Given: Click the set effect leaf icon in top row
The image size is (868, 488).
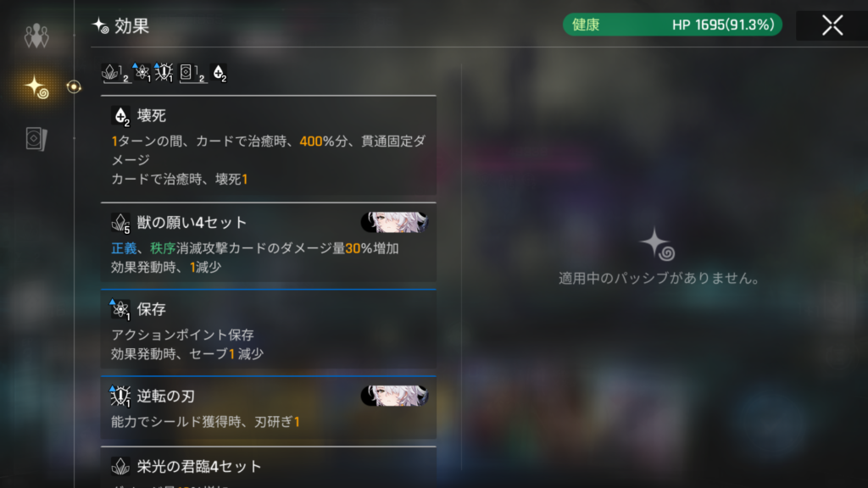Looking at the screenshot, I should (x=115, y=73).
